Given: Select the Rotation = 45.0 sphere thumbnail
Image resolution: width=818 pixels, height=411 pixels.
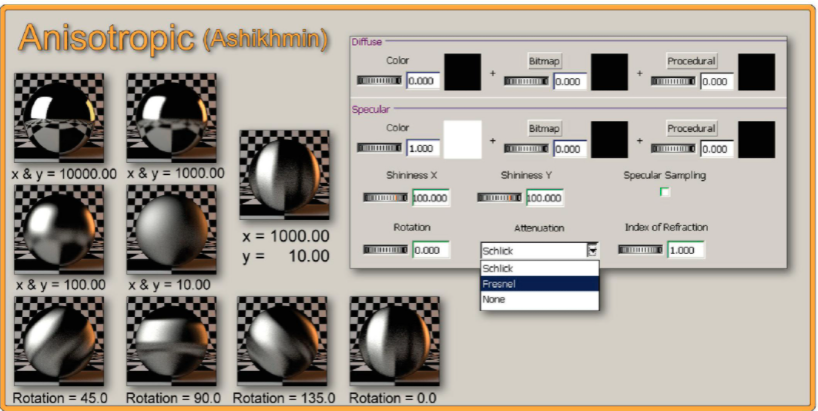Looking at the screenshot, I should (59, 341).
